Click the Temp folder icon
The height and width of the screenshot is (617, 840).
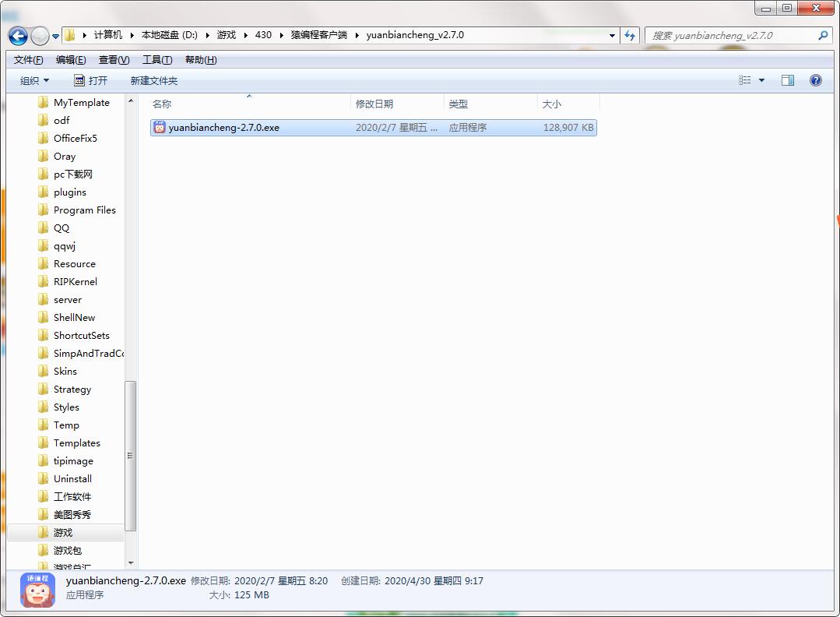[x=44, y=425]
